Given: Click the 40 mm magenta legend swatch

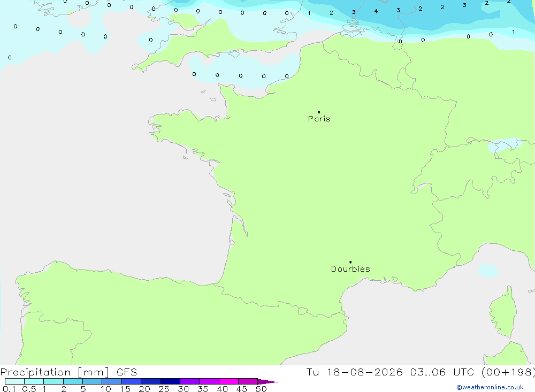Looking at the screenshot, I should [228, 381].
